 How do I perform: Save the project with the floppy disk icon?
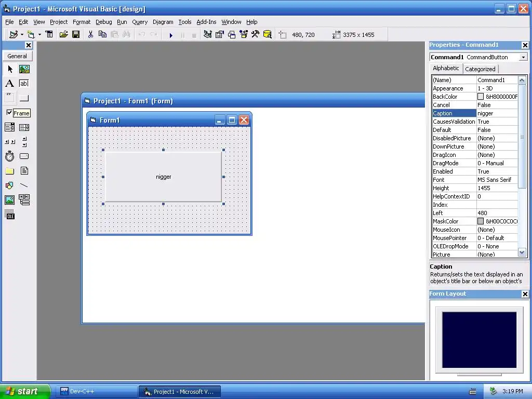point(76,35)
